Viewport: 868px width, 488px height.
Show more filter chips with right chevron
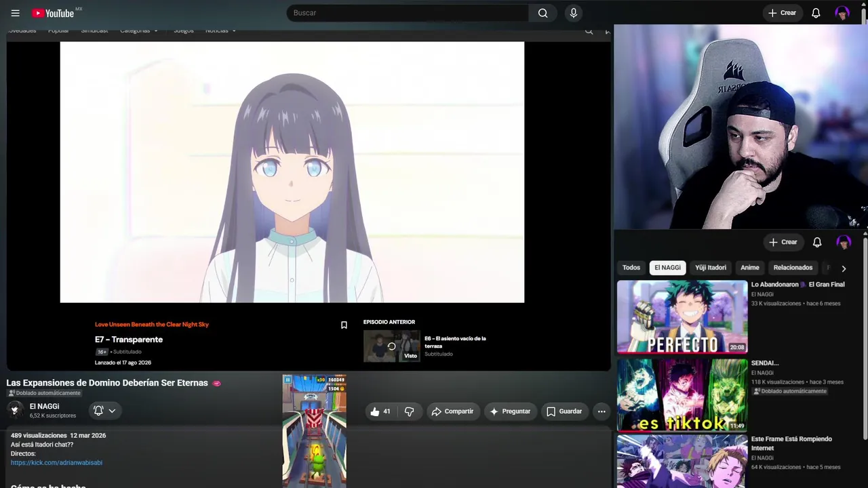pyautogui.click(x=844, y=268)
